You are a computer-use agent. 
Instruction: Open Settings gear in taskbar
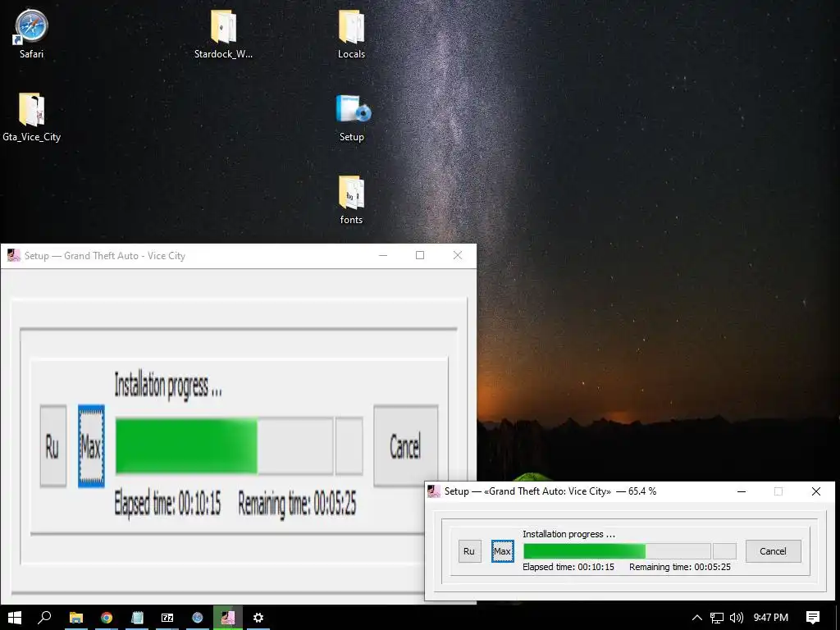tap(258, 618)
